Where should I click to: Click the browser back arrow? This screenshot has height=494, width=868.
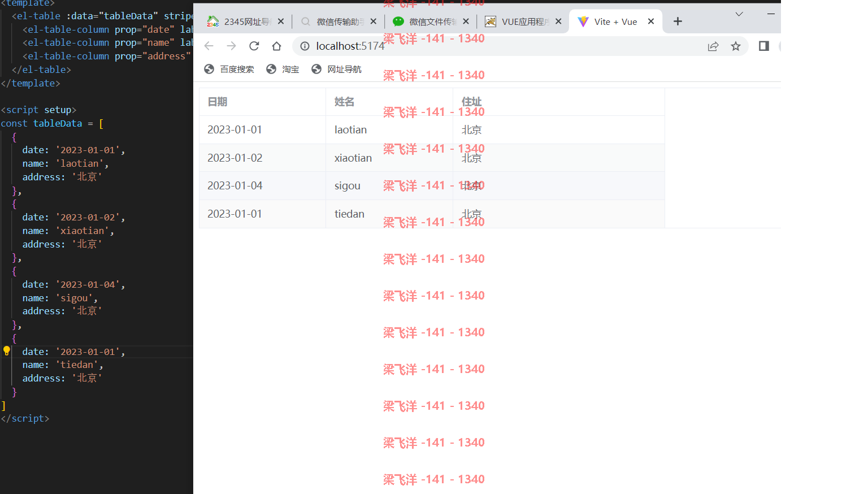coord(209,46)
